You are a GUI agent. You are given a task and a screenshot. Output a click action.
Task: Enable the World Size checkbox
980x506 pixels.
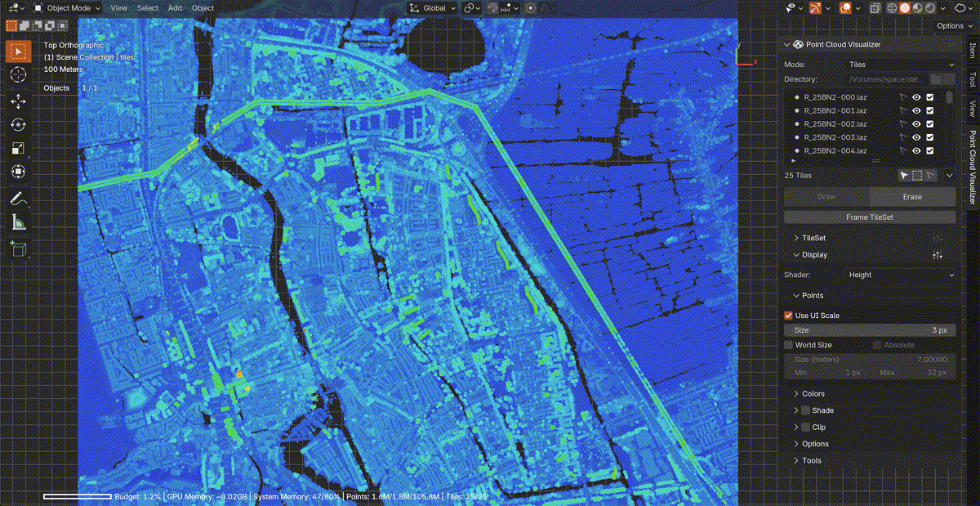788,345
